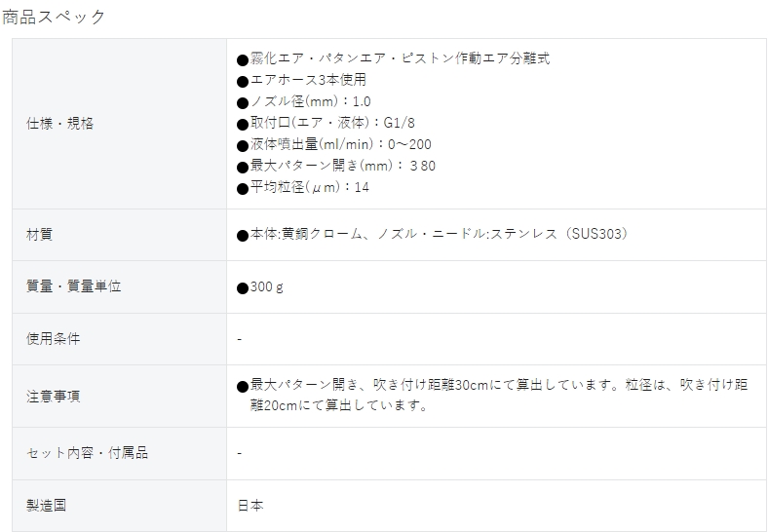Click the 商品スペック heading
This screenshot has height=532, width=768.
pyautogui.click(x=54, y=17)
